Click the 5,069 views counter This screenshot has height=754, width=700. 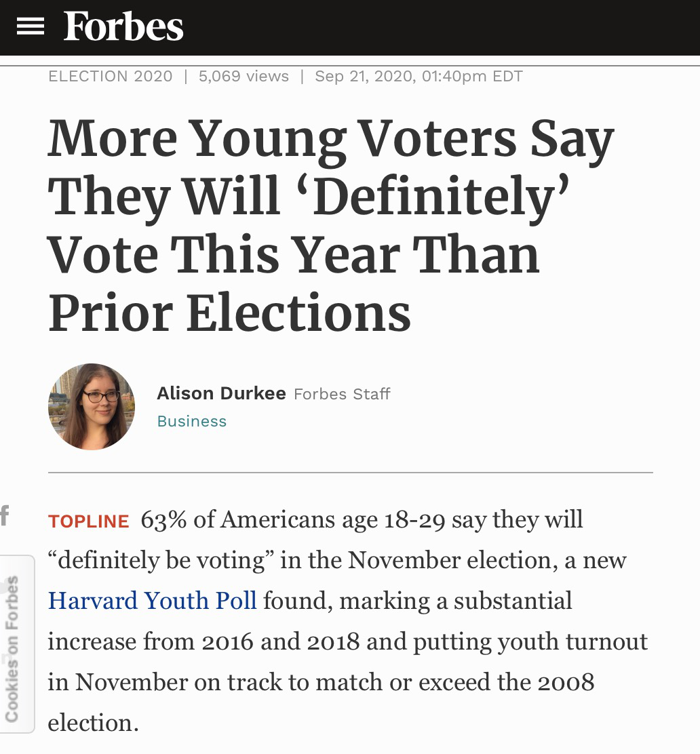pos(244,77)
